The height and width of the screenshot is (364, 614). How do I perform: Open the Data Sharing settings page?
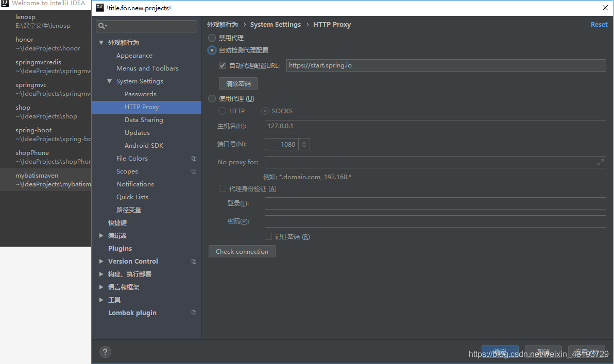pos(144,120)
